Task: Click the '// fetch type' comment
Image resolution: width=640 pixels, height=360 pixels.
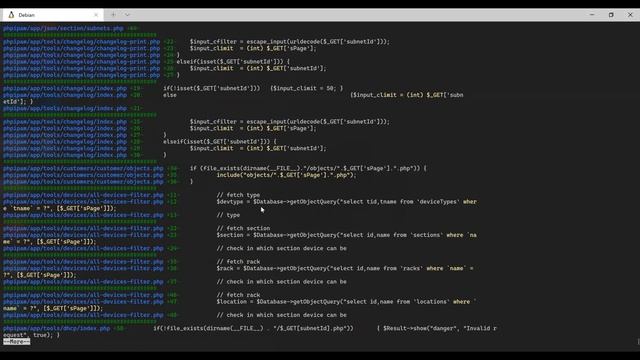Action: point(238,195)
